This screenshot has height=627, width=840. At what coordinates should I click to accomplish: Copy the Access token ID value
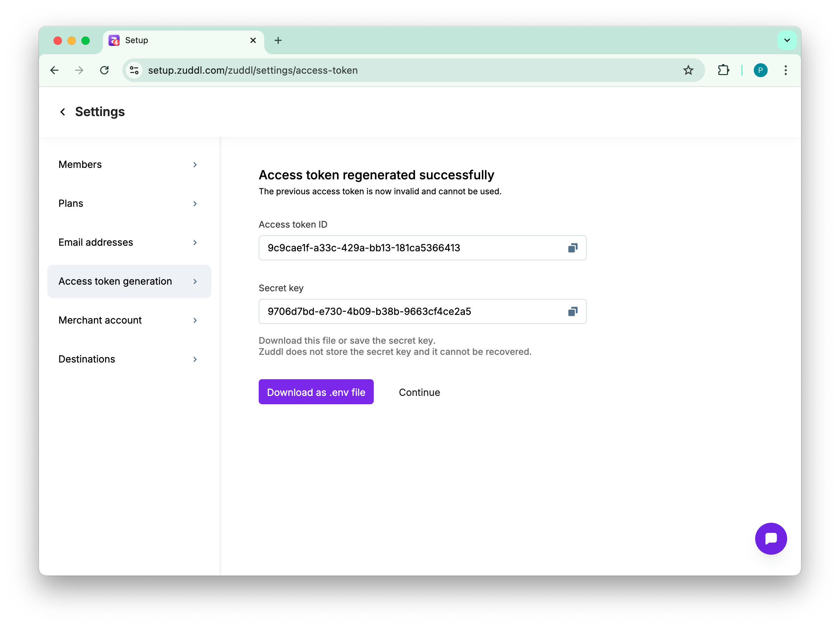coord(572,248)
